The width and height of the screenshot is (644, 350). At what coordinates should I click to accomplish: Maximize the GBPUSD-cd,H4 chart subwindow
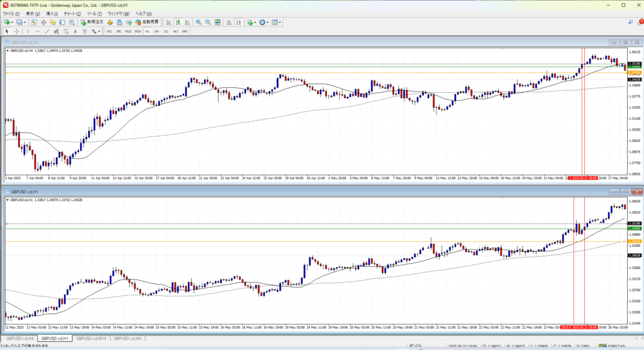pos(626,42)
